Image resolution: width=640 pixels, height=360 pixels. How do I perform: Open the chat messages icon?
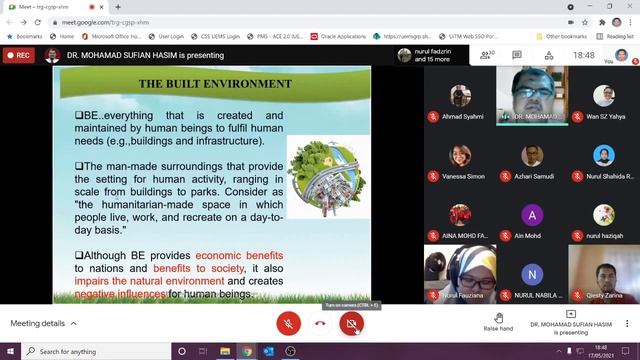pyautogui.click(x=517, y=55)
